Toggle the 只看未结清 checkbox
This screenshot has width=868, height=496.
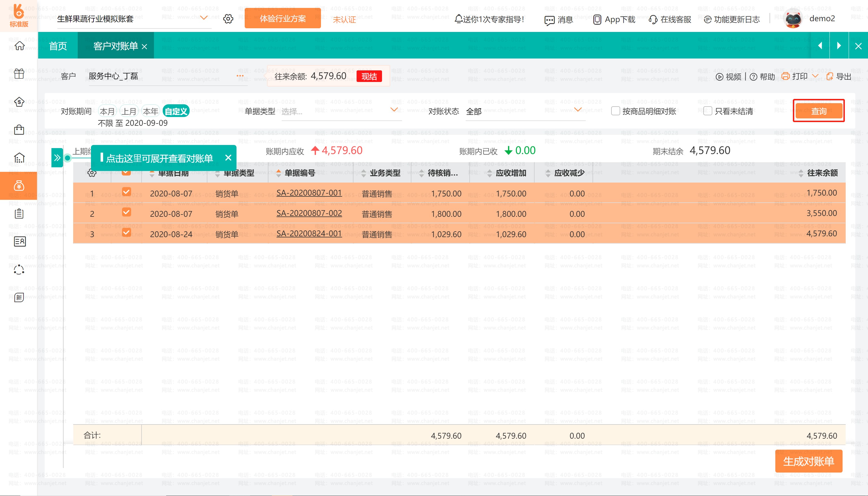pyautogui.click(x=708, y=111)
